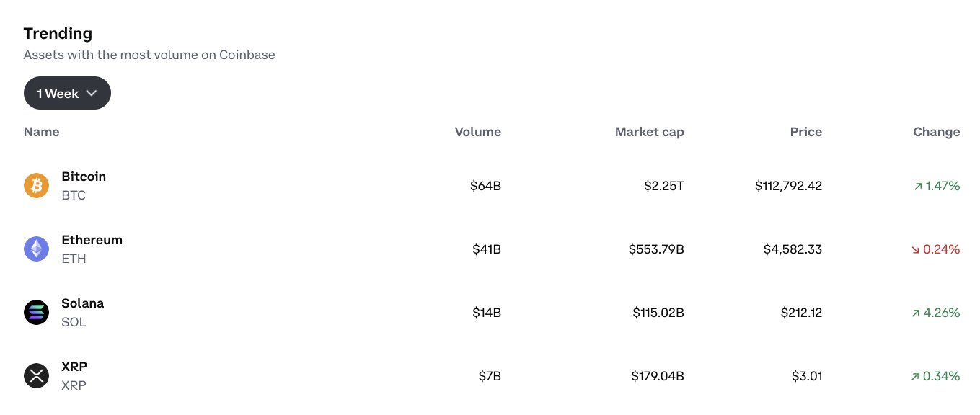Click the XRP logo icon
This screenshot has height=415, width=980.
36,376
